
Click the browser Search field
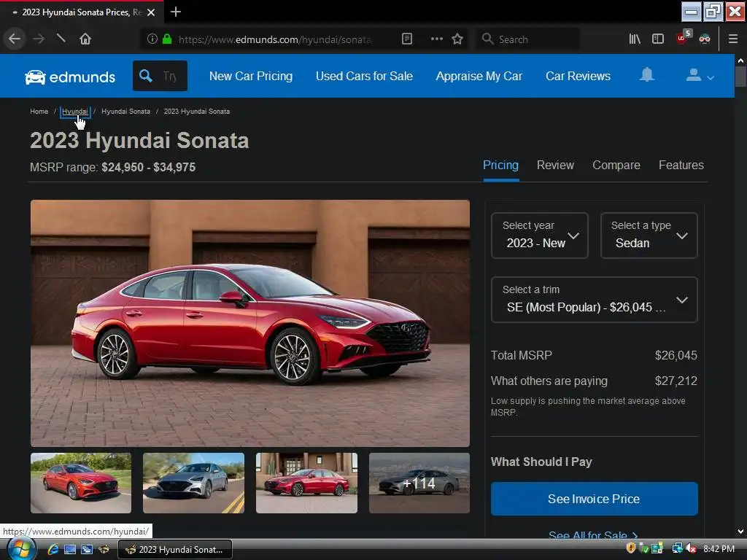tap(528, 39)
